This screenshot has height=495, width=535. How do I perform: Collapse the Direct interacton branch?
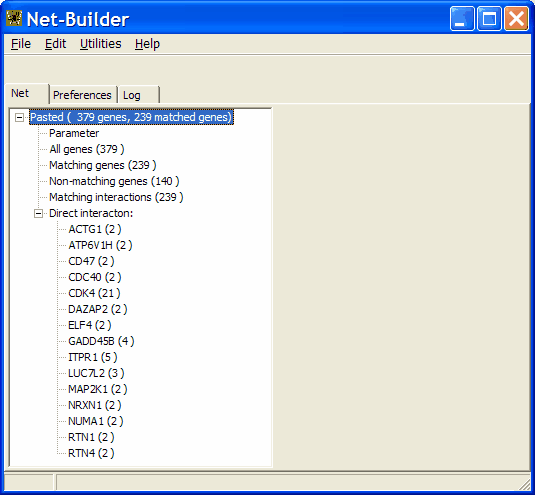tap(39, 214)
